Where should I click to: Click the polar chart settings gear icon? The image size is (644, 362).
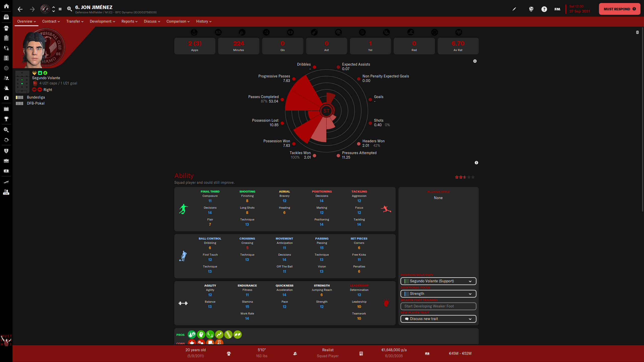[x=475, y=61]
